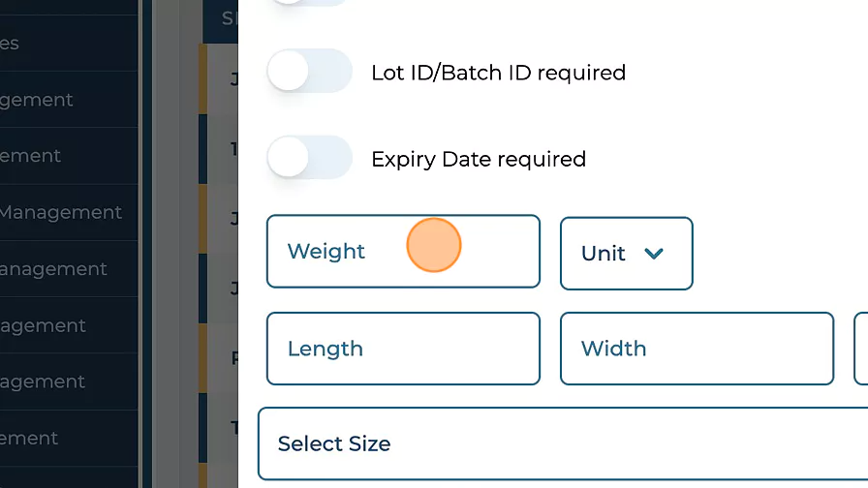868x488 pixels.
Task: Select the sidebar item reading "Management"
Action: [61, 212]
